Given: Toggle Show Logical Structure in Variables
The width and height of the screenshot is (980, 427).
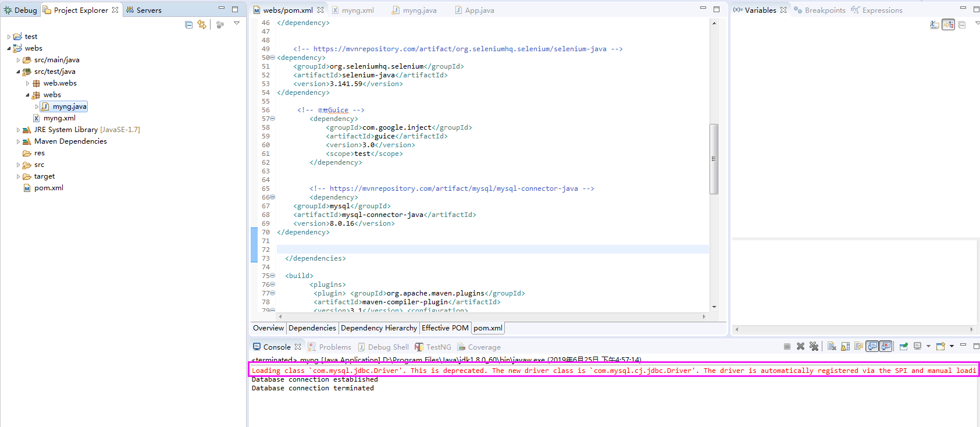Looking at the screenshot, I should click(x=949, y=24).
